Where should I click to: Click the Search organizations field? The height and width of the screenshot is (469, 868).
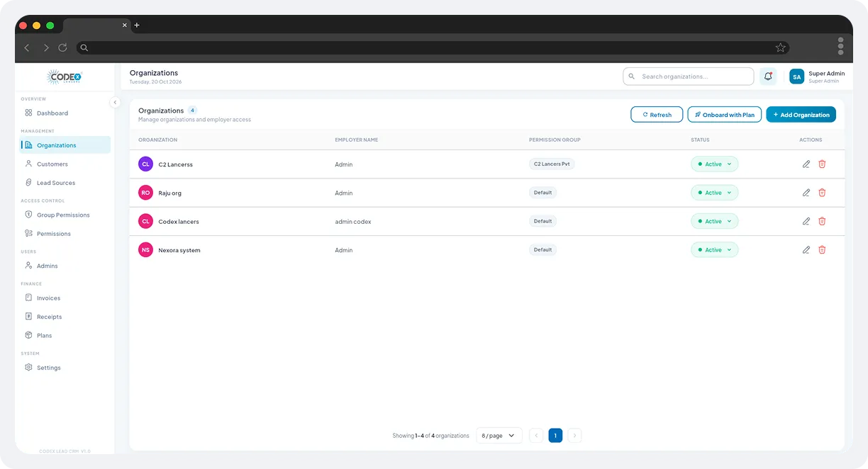click(x=689, y=77)
